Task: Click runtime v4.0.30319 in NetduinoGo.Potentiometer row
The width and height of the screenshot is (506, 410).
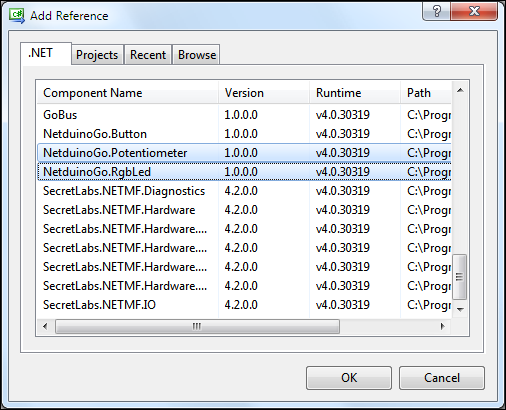Action: coord(343,153)
